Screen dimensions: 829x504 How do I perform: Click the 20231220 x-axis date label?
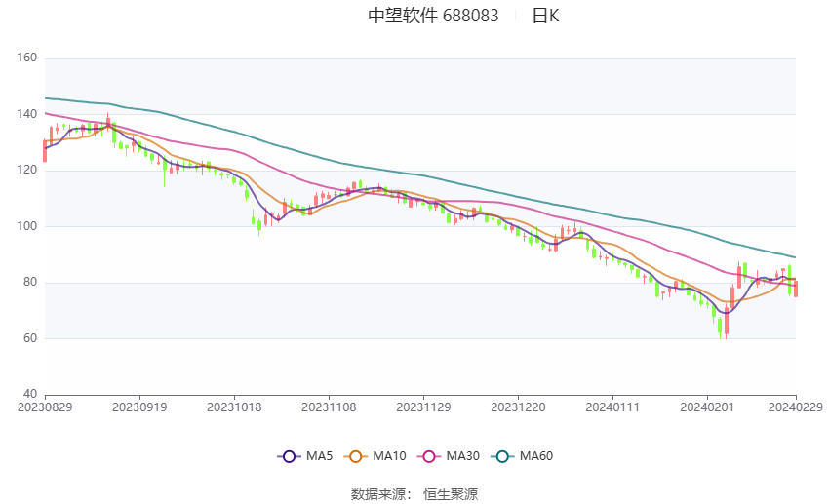[x=518, y=407]
